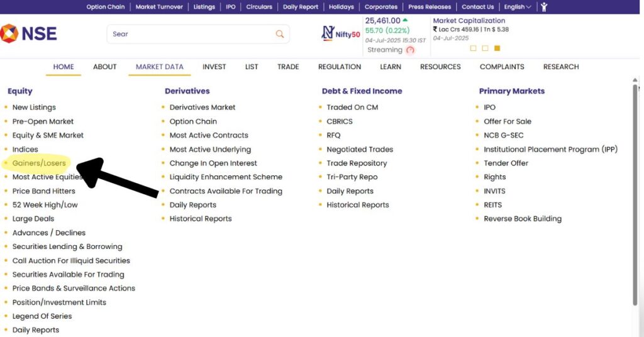The image size is (644, 337).
Task: Click the search magnifier icon
Action: coord(280,34)
